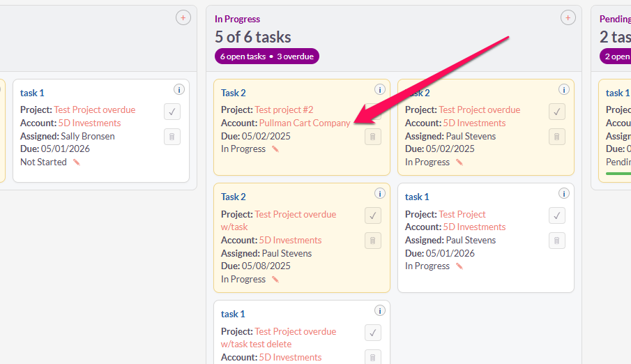Edit status pencil on card due 05/08/2025

(275, 280)
